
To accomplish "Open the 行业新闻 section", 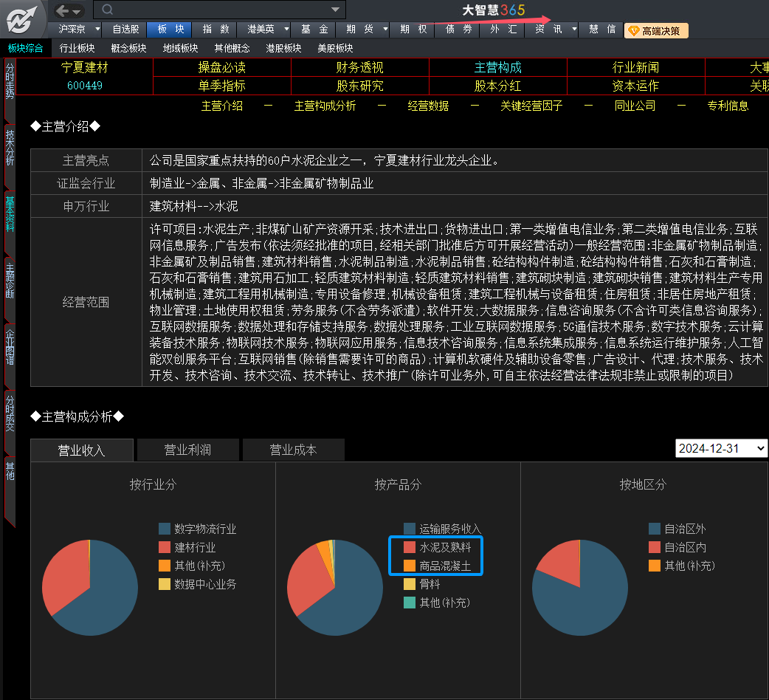I will [635, 67].
